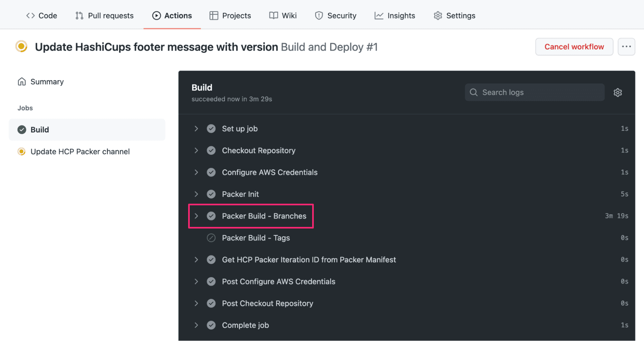The image size is (644, 341).
Task: Click the Actions play icon
Action: [x=156, y=15]
